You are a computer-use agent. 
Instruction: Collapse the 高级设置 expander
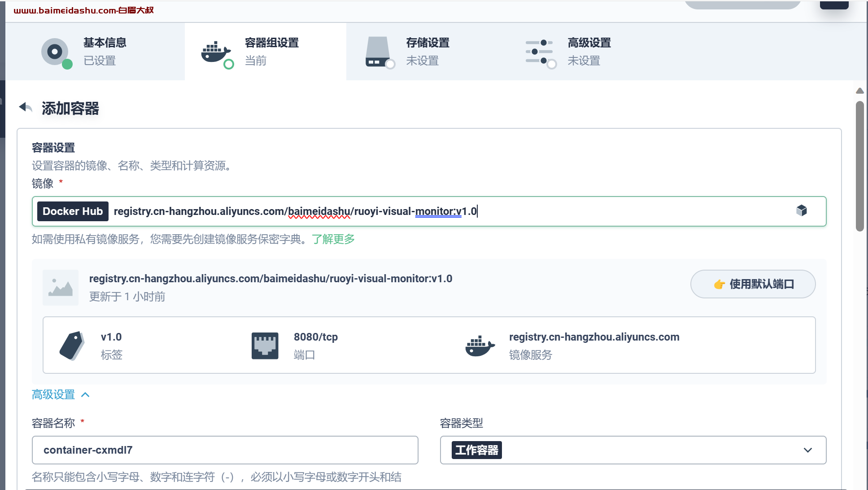[61, 395]
